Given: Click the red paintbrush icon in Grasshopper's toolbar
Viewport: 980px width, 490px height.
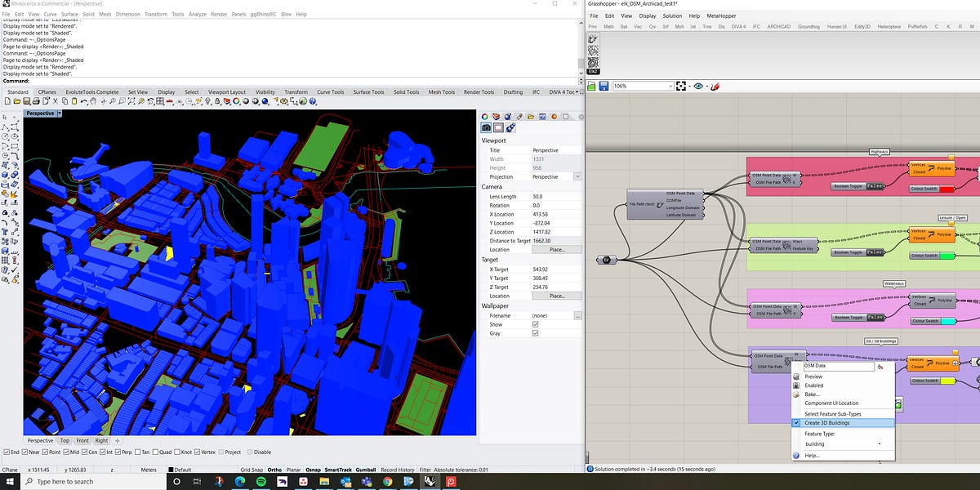Looking at the screenshot, I should click(x=715, y=86).
